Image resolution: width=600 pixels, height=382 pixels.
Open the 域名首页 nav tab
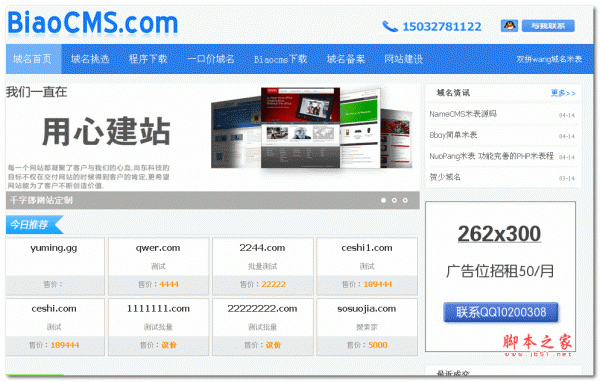point(33,59)
